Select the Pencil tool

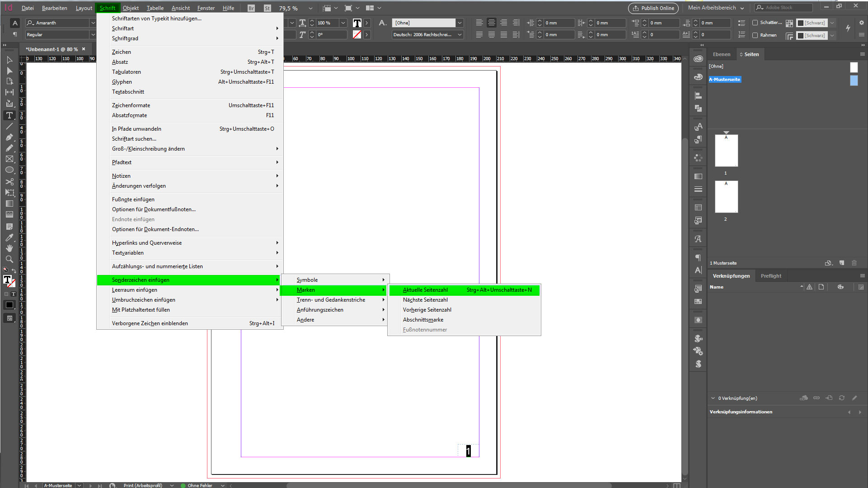point(9,148)
